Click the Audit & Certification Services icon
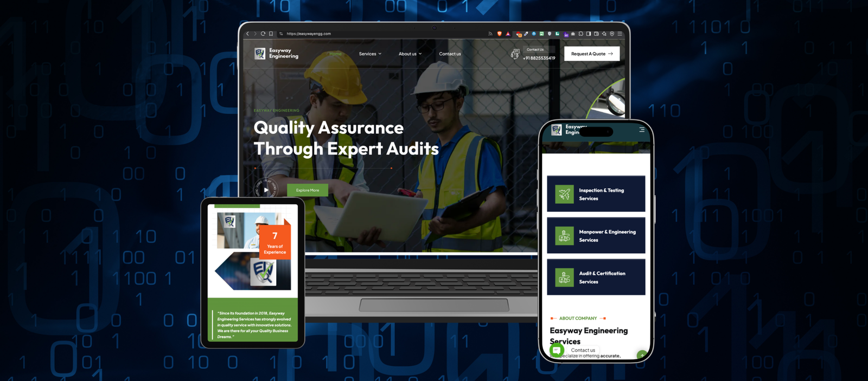The height and width of the screenshot is (381, 868). pos(564,277)
